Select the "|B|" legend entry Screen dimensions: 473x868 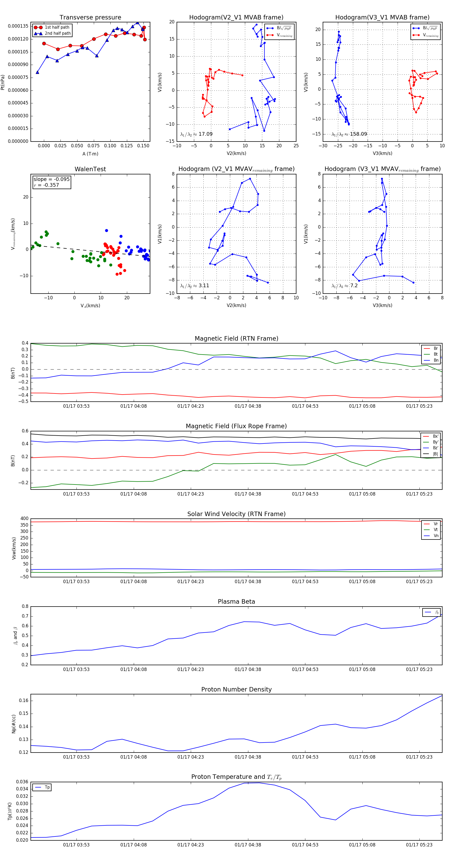point(431,454)
